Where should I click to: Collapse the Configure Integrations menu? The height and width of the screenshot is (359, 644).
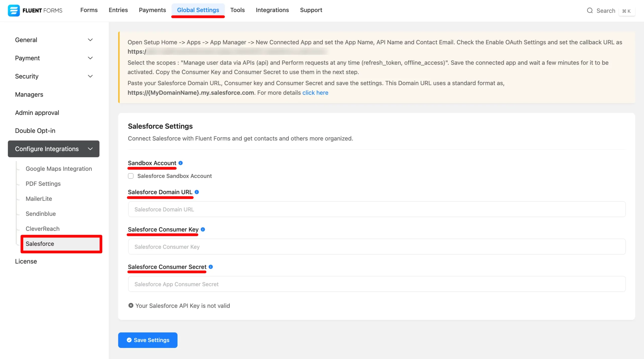[x=90, y=149]
